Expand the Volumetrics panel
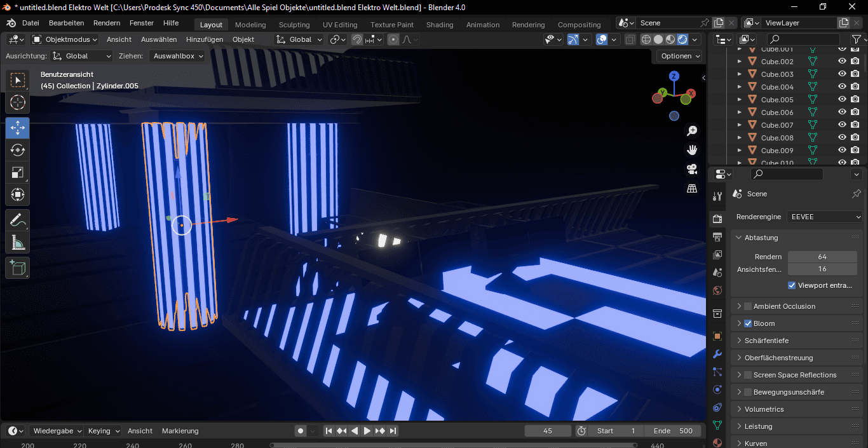 797,409
